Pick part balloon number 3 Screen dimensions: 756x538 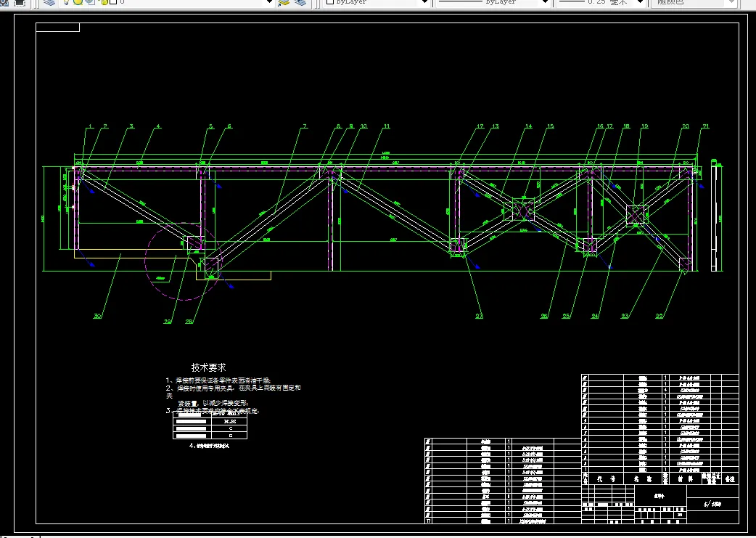131,126
